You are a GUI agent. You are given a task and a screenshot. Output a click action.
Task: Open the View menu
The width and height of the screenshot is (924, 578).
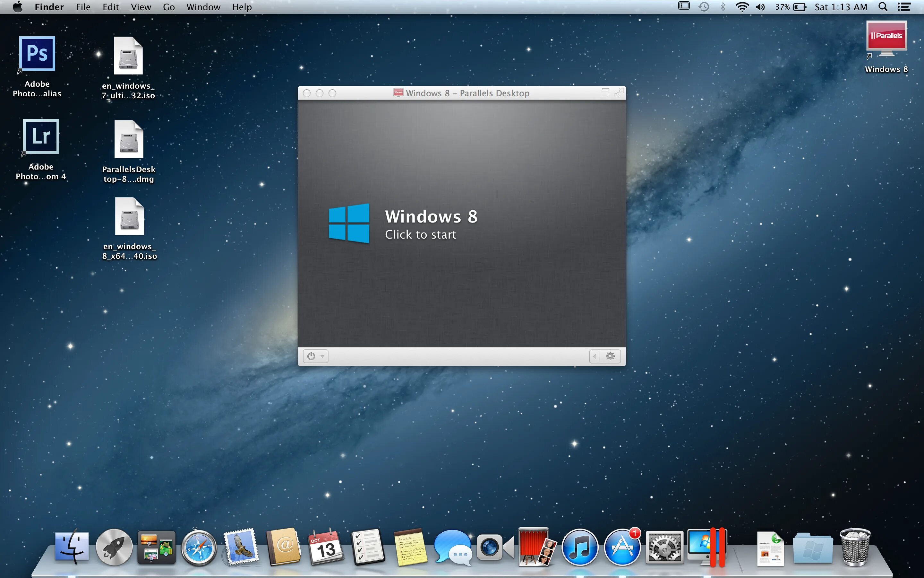[141, 7]
